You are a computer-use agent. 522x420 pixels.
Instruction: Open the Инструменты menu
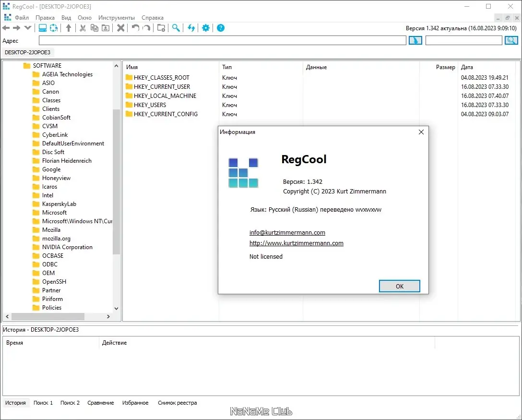(117, 18)
